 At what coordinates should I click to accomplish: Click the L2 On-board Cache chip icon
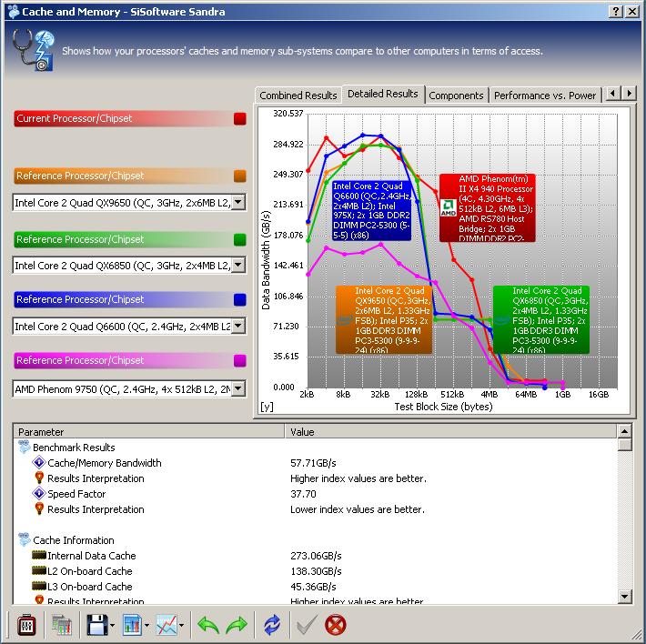pyautogui.click(x=39, y=570)
